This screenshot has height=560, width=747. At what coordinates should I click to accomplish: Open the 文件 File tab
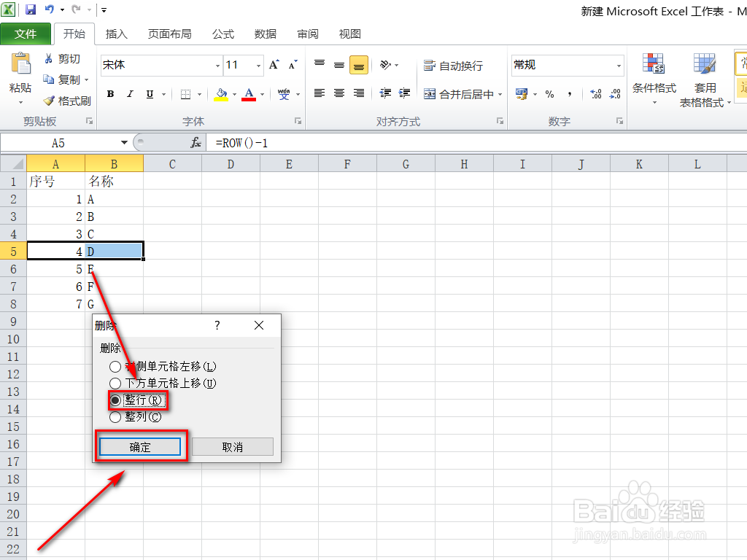[x=26, y=34]
